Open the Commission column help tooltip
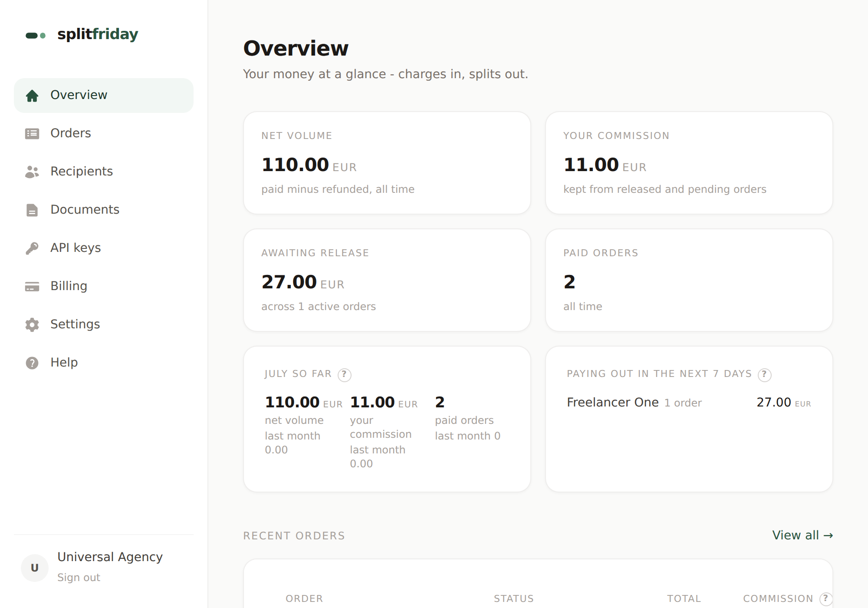The image size is (868, 608). 826,599
